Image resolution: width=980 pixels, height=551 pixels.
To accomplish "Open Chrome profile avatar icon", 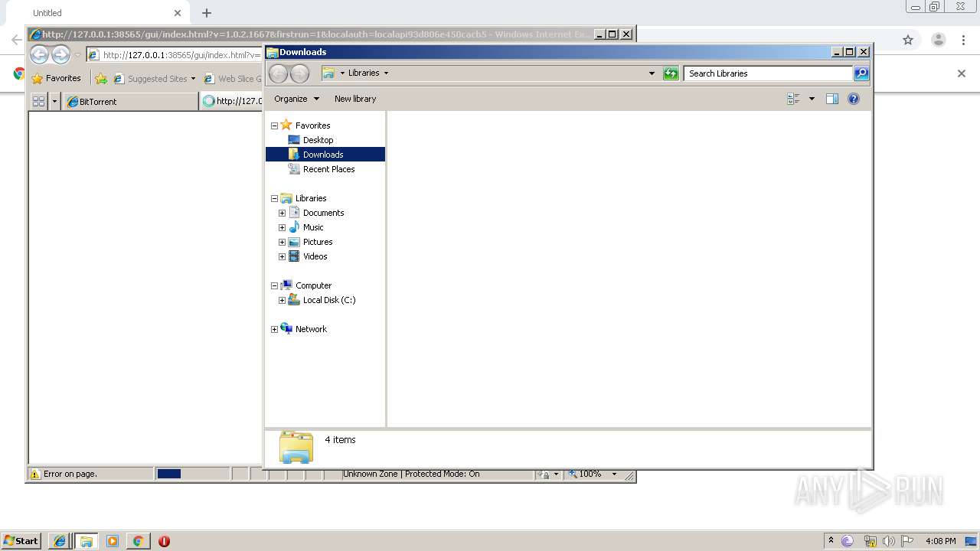I will 938,40.
